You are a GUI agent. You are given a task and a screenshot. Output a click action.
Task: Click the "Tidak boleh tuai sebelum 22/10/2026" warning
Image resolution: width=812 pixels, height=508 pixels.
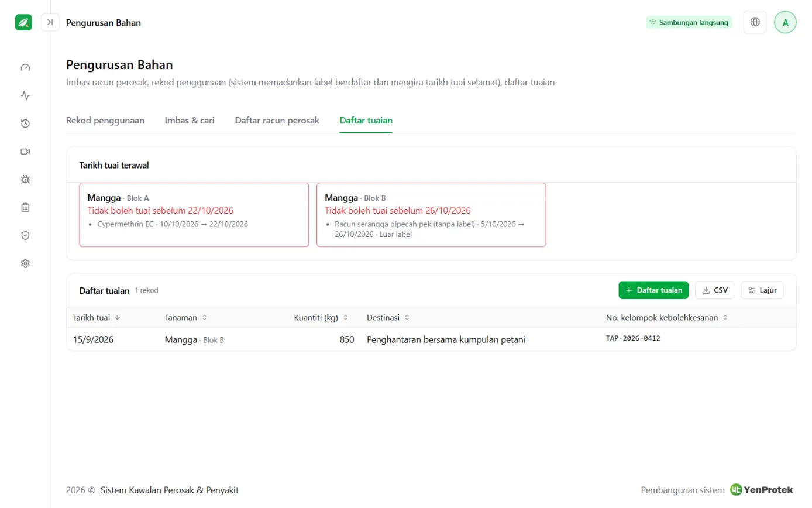(160, 211)
